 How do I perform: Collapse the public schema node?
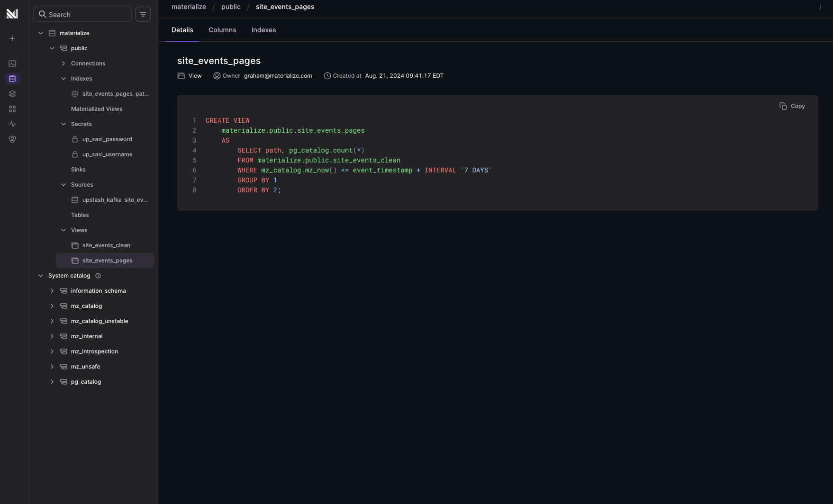point(52,48)
